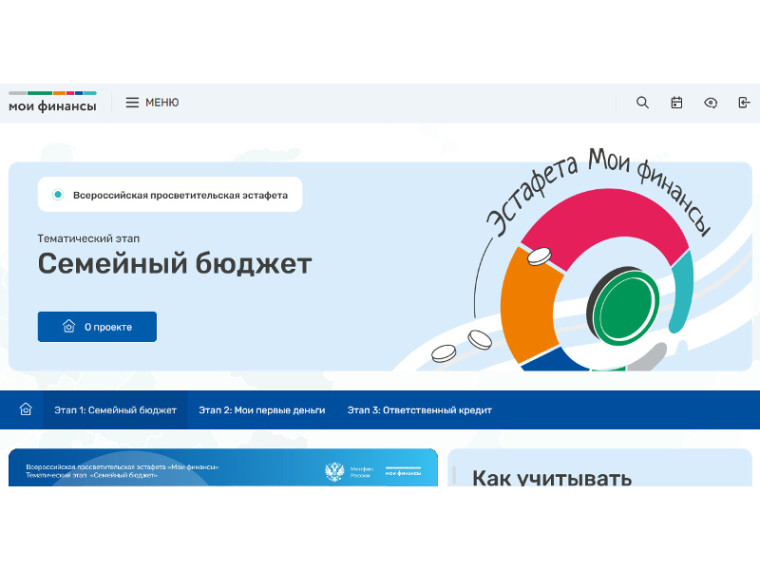Viewport: 760px width, 570px height.
Task: Open the calendar events icon
Action: [x=676, y=102]
